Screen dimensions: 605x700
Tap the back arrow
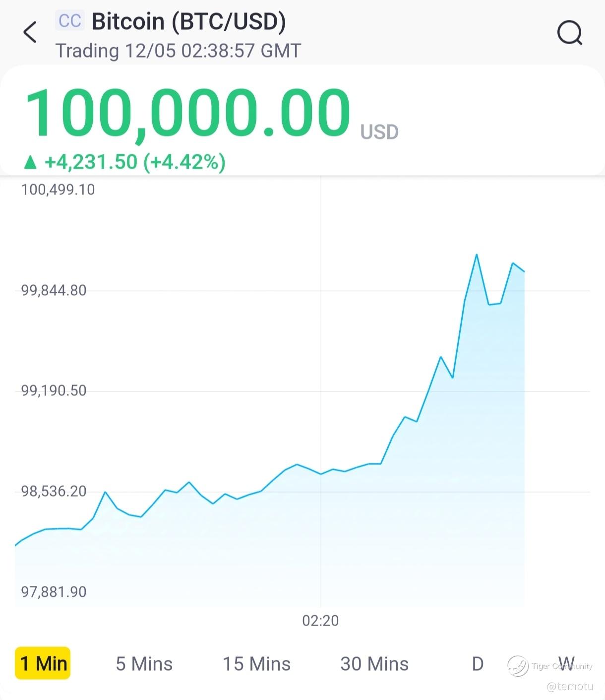(x=30, y=33)
